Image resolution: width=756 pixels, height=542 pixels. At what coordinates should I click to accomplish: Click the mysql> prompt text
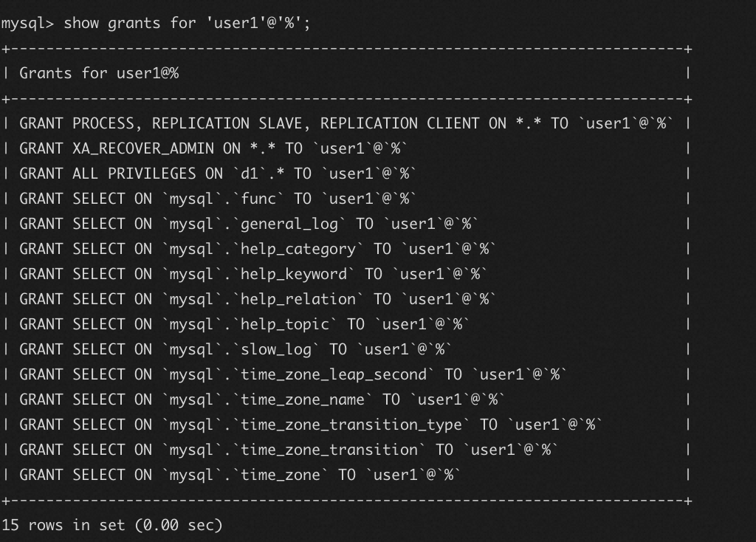27,23
